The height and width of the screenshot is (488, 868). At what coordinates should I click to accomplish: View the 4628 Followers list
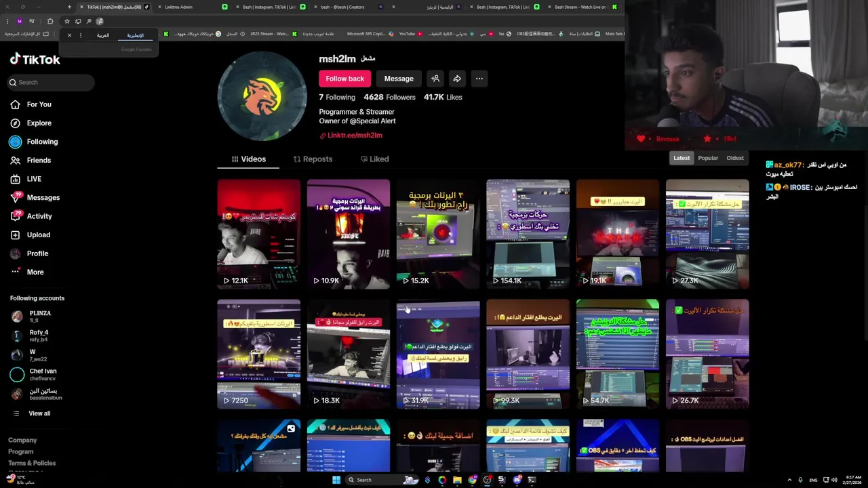click(x=389, y=98)
